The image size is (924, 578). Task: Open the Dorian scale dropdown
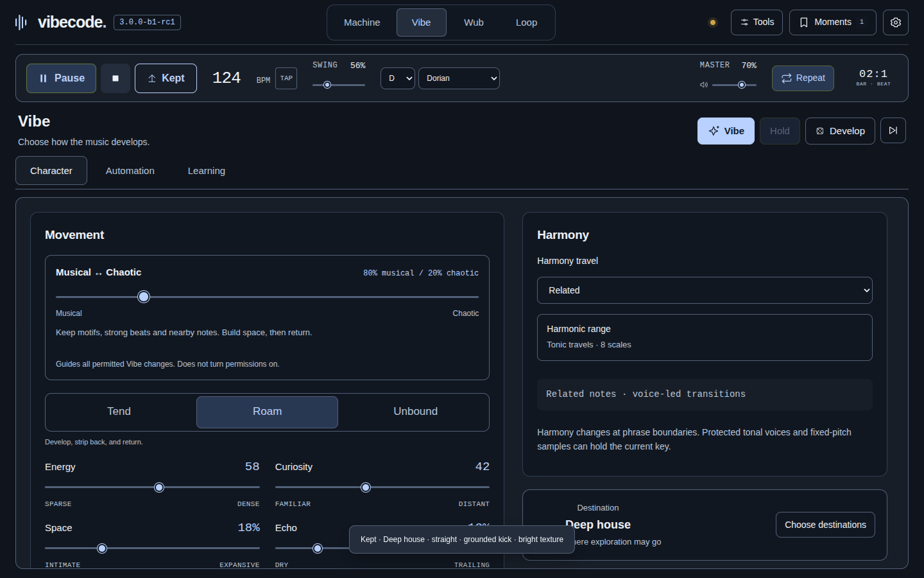459,78
